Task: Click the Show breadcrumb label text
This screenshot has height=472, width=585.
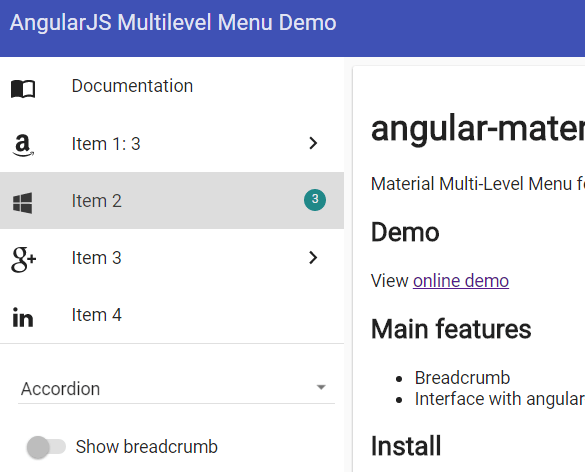Action: click(147, 447)
